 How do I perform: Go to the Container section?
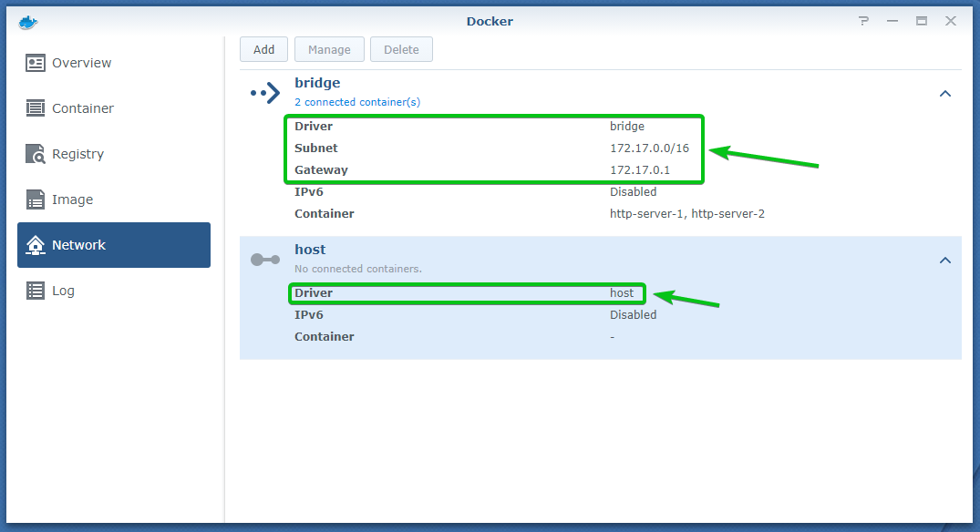114,108
